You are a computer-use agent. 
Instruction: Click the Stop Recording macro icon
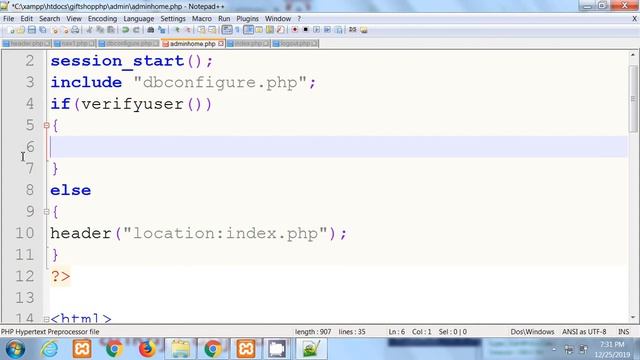click(x=305, y=30)
